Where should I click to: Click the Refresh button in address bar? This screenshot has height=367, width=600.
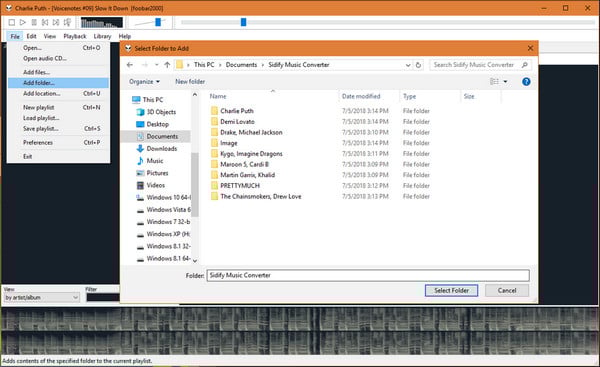point(418,65)
